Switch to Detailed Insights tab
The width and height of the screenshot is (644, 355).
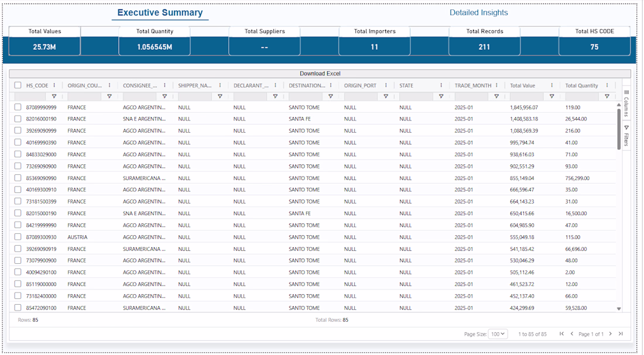478,13
